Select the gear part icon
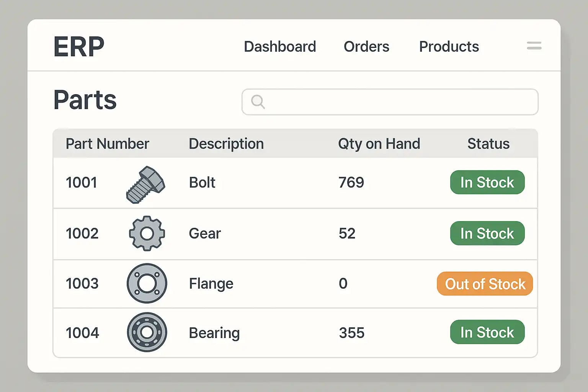The width and height of the screenshot is (588, 392). point(147,234)
